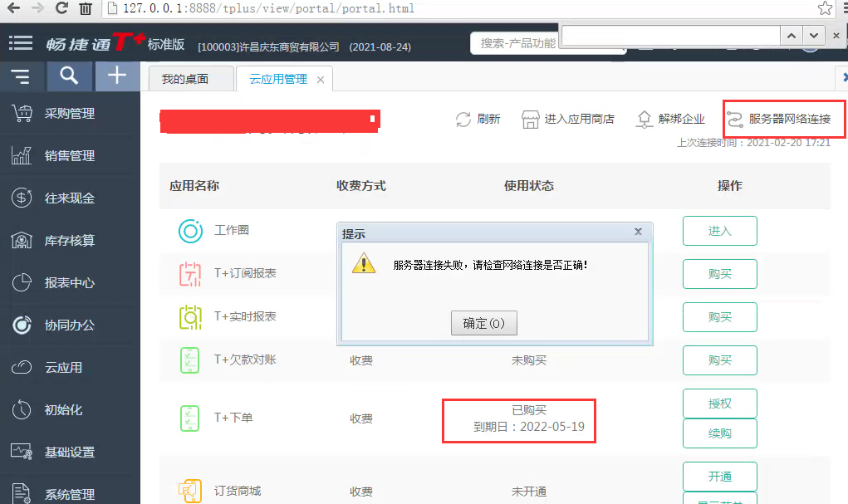This screenshot has width=848, height=504.
Task: Click the sidebar plus icon
Action: click(x=117, y=76)
